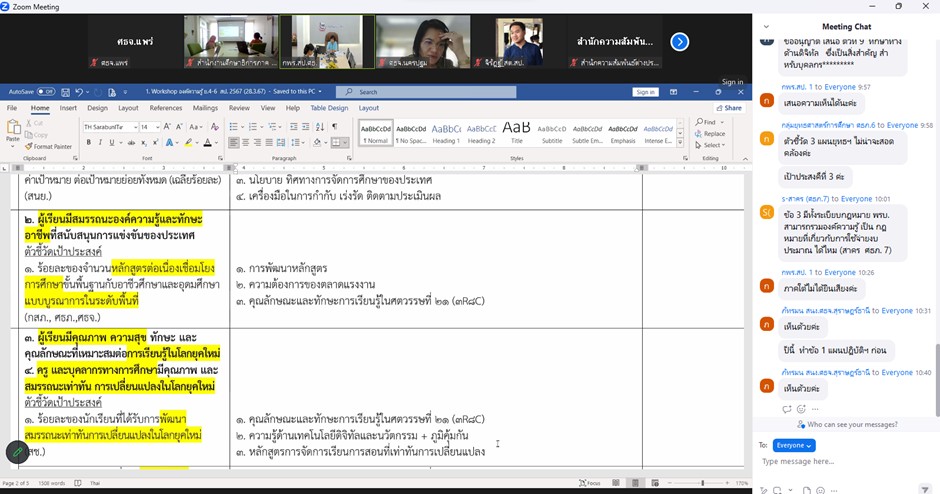Click the chat message input field

845,462
